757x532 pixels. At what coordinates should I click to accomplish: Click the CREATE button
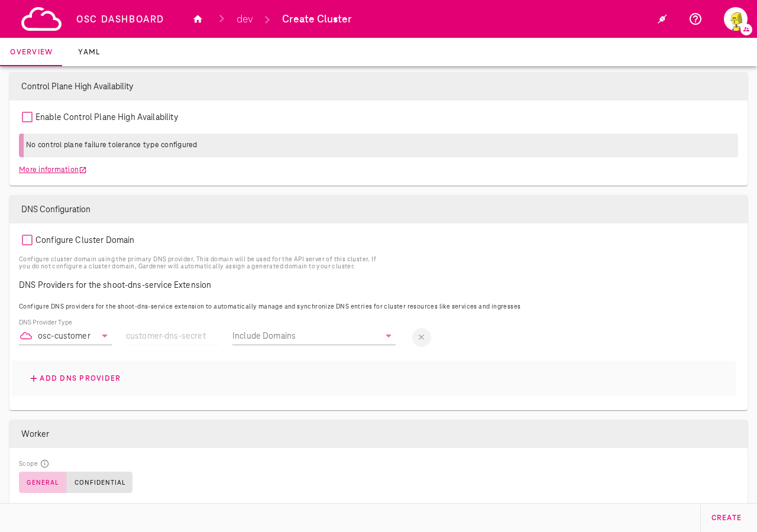pyautogui.click(x=726, y=517)
